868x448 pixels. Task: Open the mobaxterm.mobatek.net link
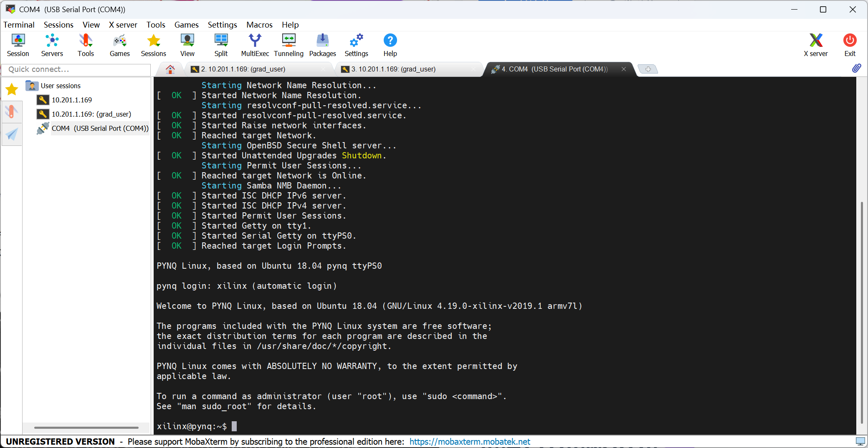pyautogui.click(x=470, y=442)
